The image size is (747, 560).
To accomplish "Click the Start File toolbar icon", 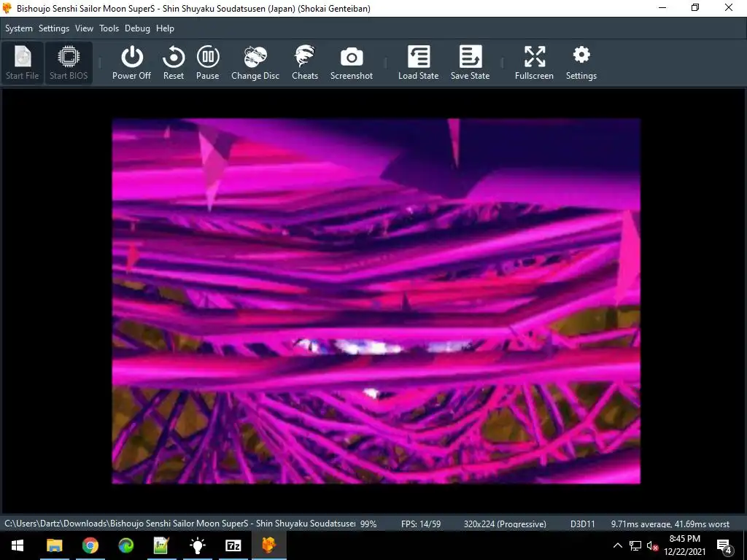I will (23, 63).
